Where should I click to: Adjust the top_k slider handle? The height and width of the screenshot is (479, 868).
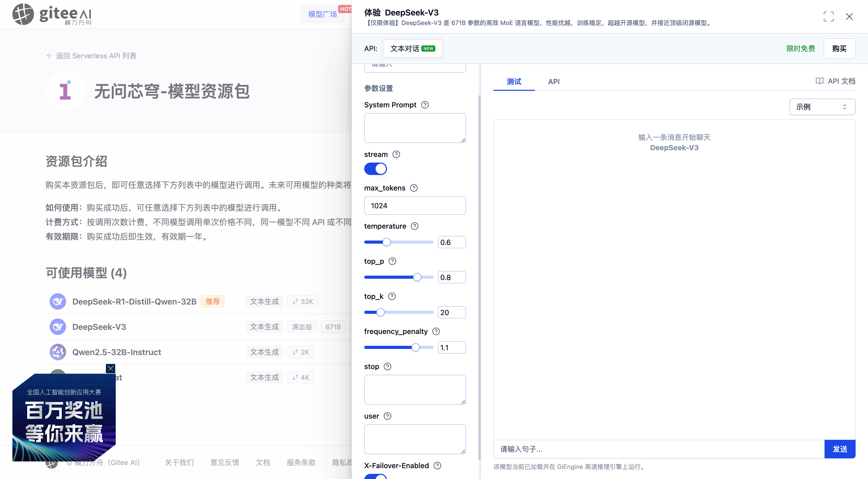click(x=381, y=312)
